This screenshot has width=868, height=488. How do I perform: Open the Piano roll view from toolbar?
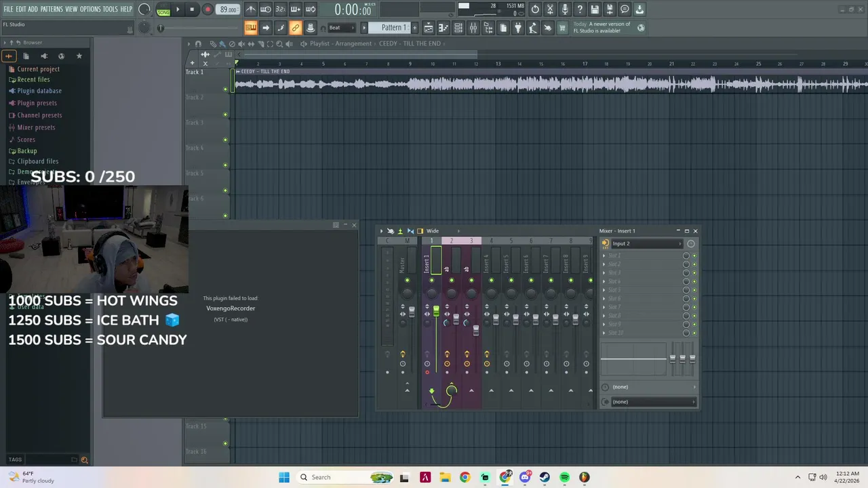click(443, 28)
